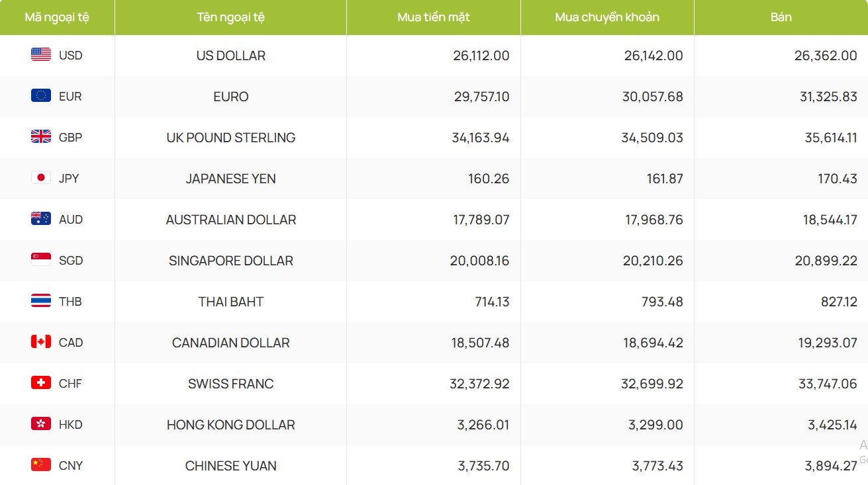Click the US flag icon for USD
The height and width of the screenshot is (485, 868).
pyautogui.click(x=41, y=55)
